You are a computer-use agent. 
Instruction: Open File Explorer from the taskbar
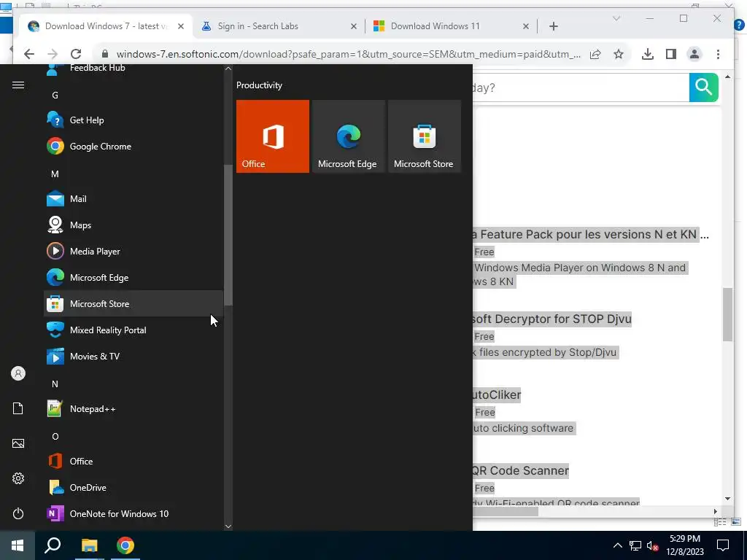pyautogui.click(x=89, y=545)
